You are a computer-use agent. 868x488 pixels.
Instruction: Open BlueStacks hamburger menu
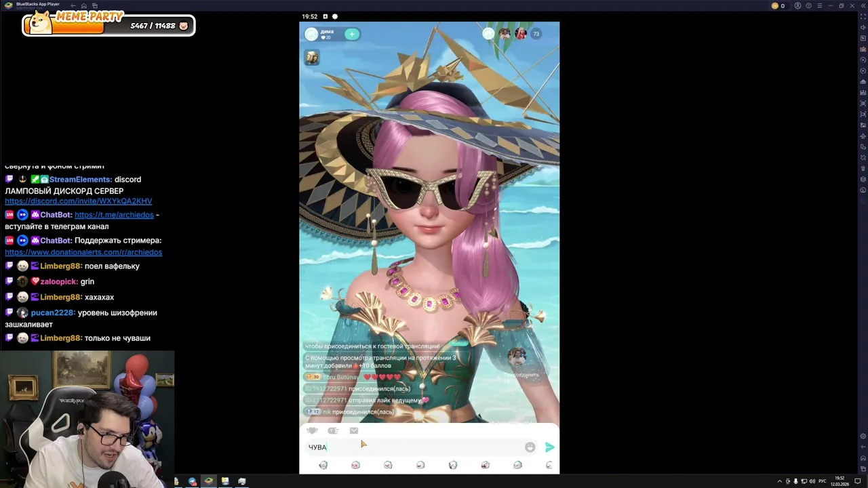pos(819,6)
